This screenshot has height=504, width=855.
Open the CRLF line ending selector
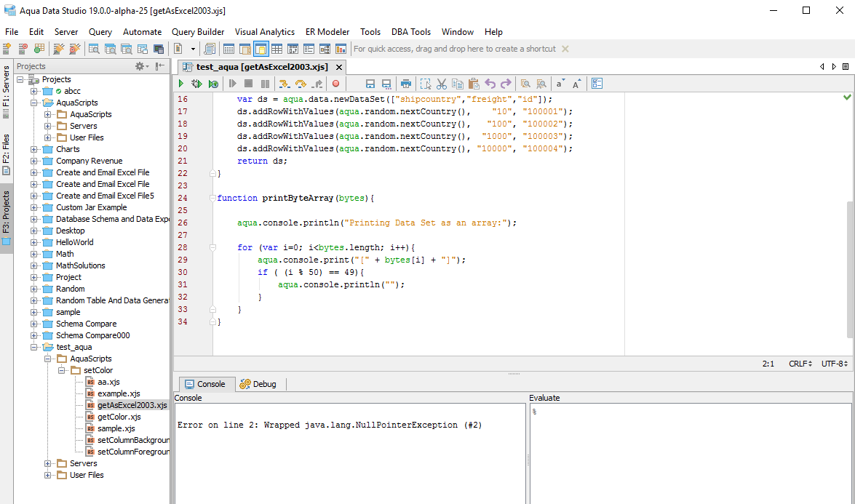(x=800, y=364)
